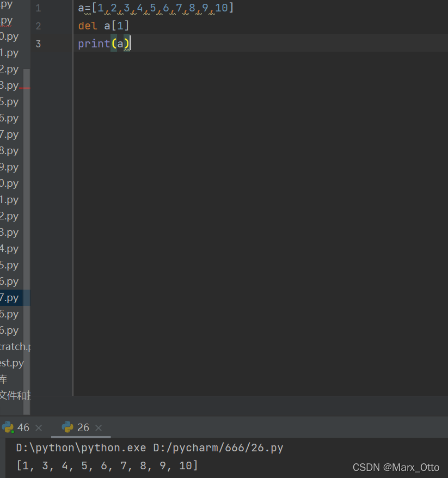The width and height of the screenshot is (448, 478).
Task: Close the 26 run tab
Action: [x=99, y=428]
